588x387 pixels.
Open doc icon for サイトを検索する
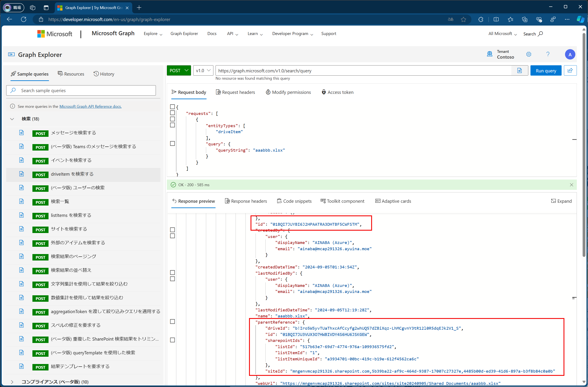pyautogui.click(x=21, y=229)
